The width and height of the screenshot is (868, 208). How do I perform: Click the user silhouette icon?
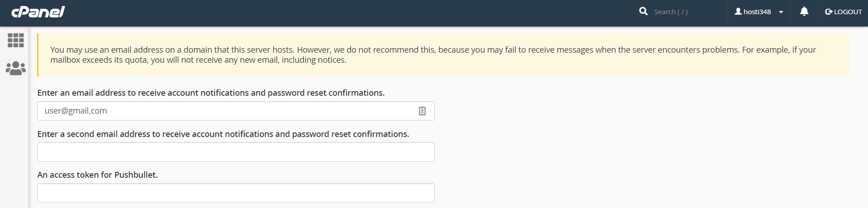[738, 11]
